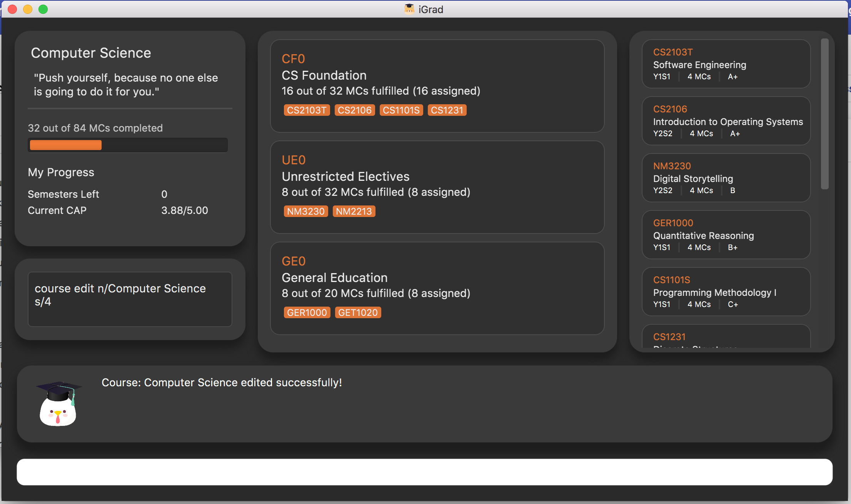
Task: Select the CS1231 orange tag
Action: (447, 110)
